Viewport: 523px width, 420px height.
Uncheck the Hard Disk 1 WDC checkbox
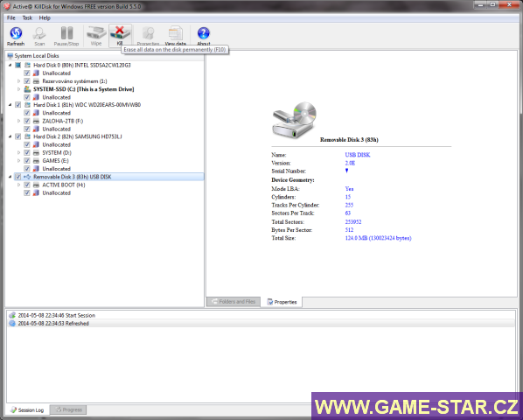tap(18, 105)
